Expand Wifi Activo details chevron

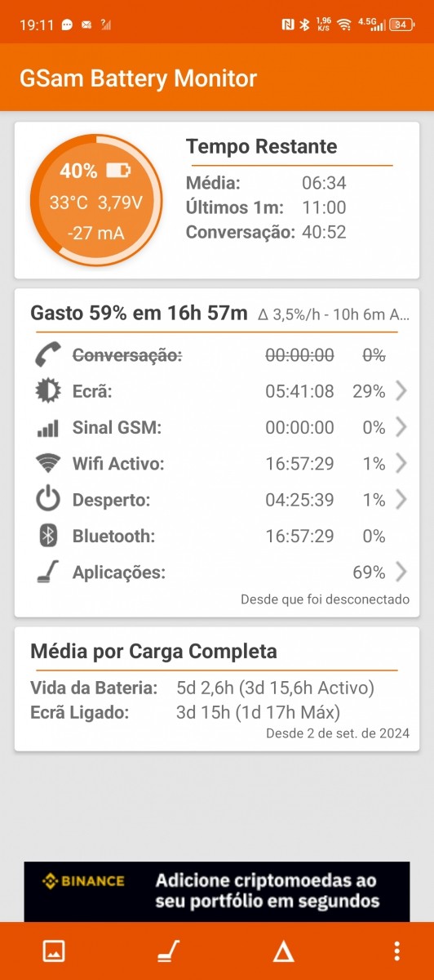401,464
